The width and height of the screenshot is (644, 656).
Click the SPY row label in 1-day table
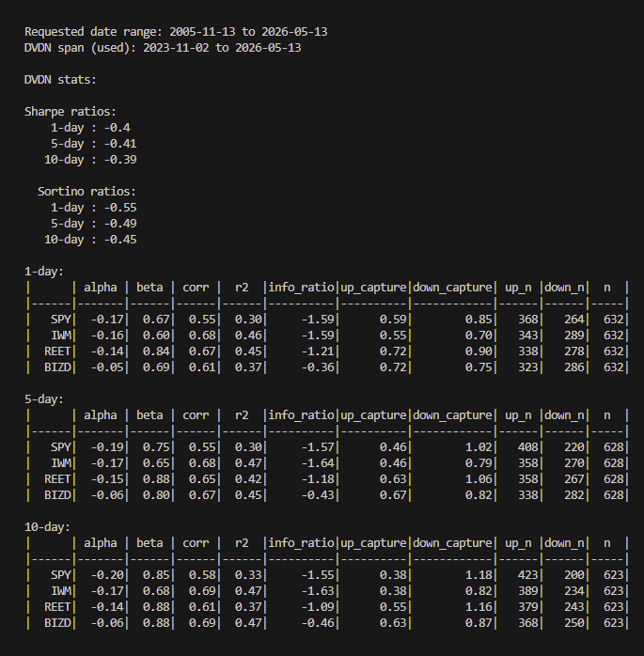coord(61,320)
